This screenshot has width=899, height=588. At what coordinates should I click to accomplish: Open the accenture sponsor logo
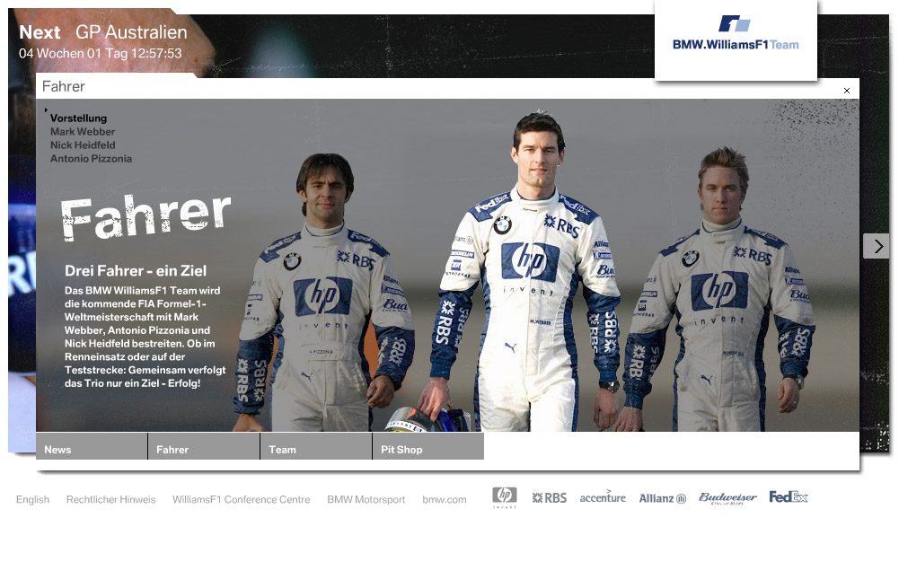pos(603,497)
